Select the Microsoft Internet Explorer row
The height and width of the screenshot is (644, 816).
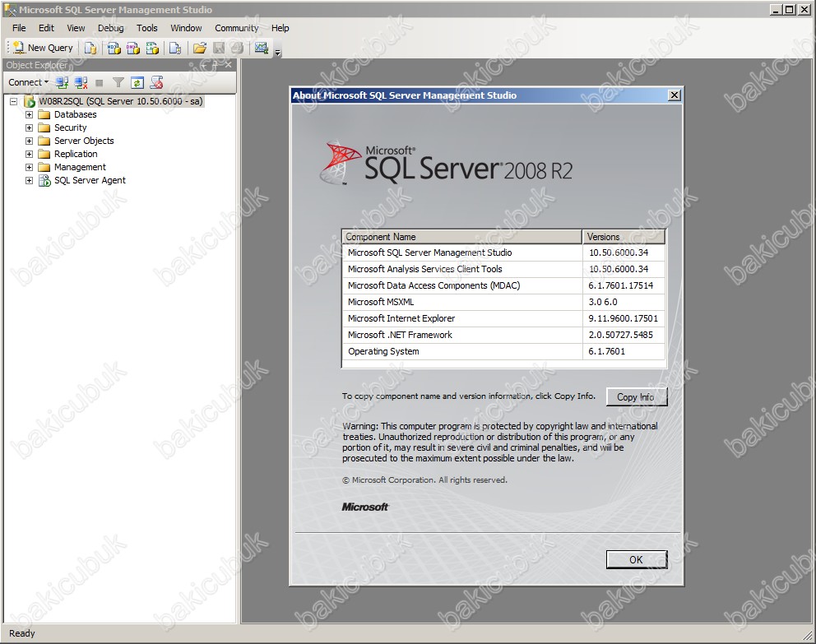pyautogui.click(x=503, y=318)
